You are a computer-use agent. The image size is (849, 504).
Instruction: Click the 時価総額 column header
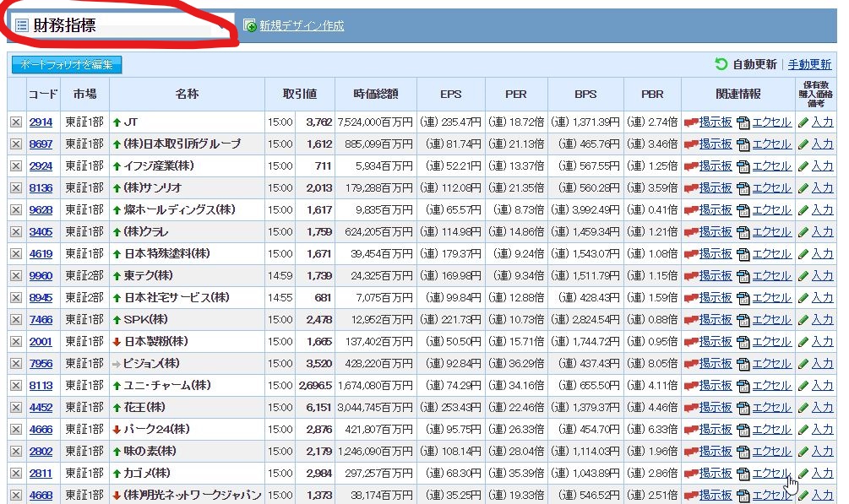coord(376,95)
